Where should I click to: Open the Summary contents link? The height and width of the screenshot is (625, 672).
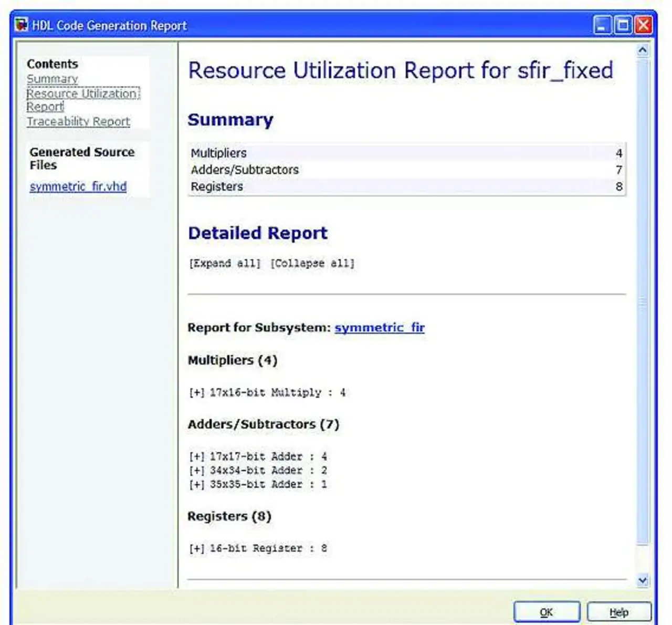(x=52, y=79)
